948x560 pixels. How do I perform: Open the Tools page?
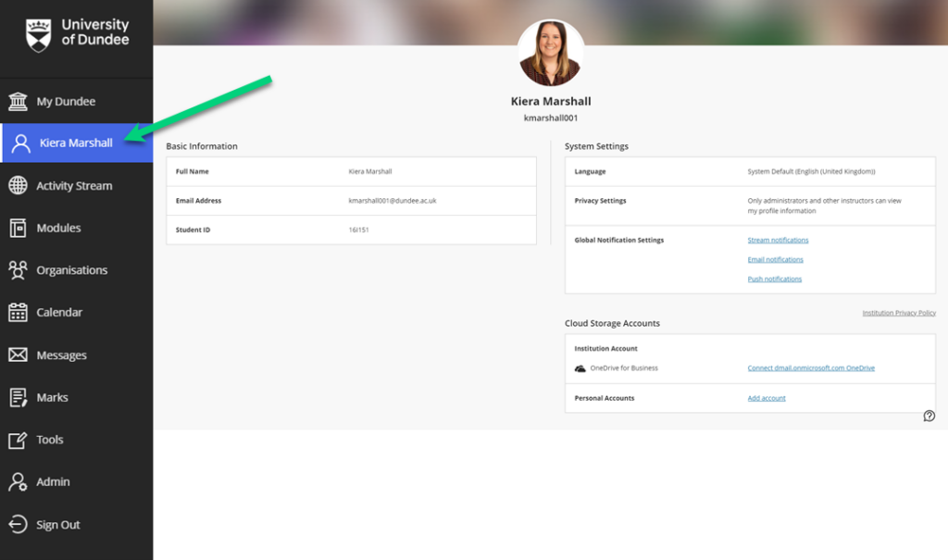tap(76, 440)
